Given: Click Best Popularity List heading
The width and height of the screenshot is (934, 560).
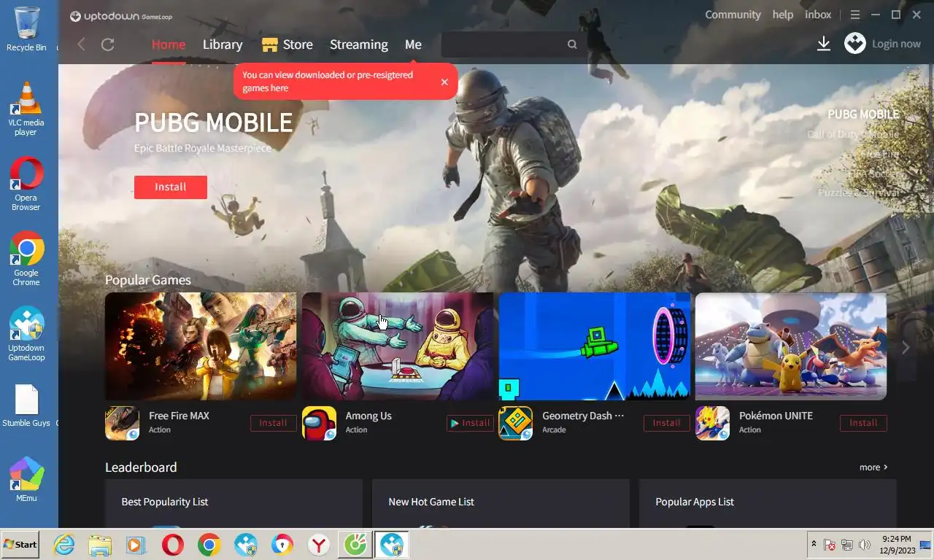Looking at the screenshot, I should pyautogui.click(x=165, y=502).
